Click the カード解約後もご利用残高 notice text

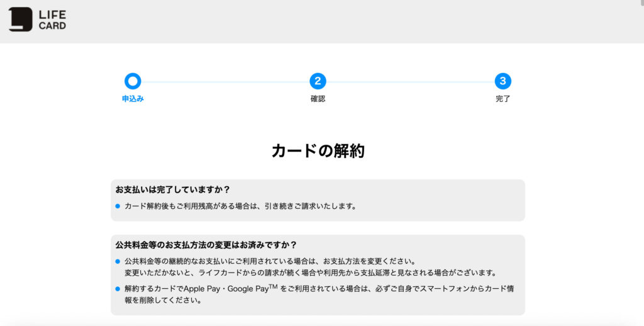click(x=241, y=206)
